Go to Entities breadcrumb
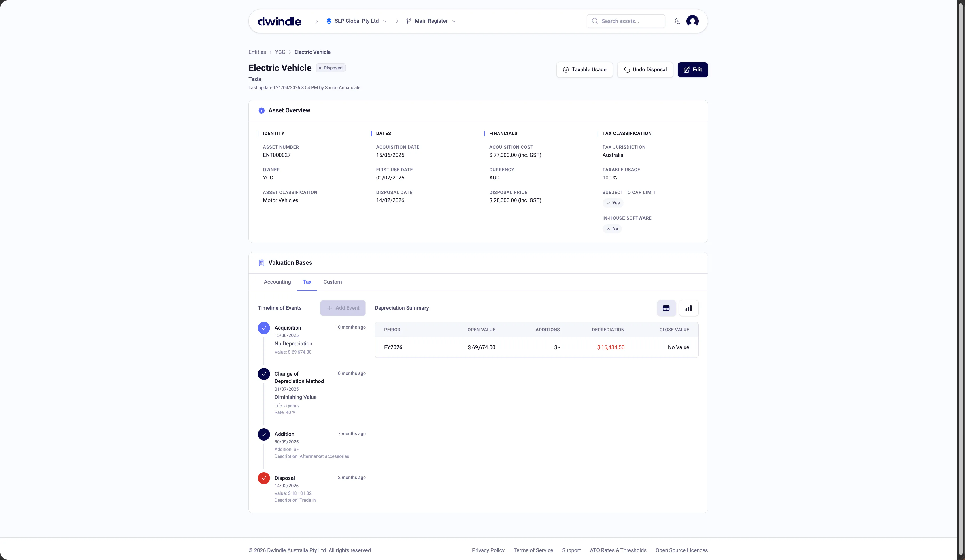Viewport: 965px width, 560px height. point(257,52)
